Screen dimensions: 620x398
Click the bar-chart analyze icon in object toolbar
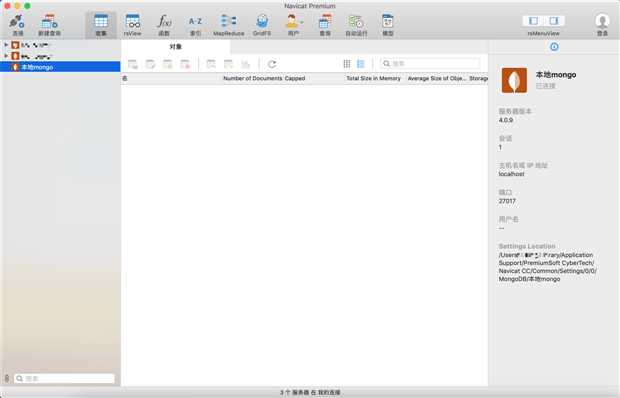[x=246, y=64]
